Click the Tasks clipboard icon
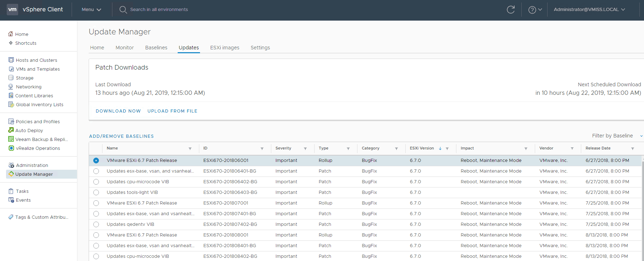Screen dimensions: 644x261 (x=11, y=191)
